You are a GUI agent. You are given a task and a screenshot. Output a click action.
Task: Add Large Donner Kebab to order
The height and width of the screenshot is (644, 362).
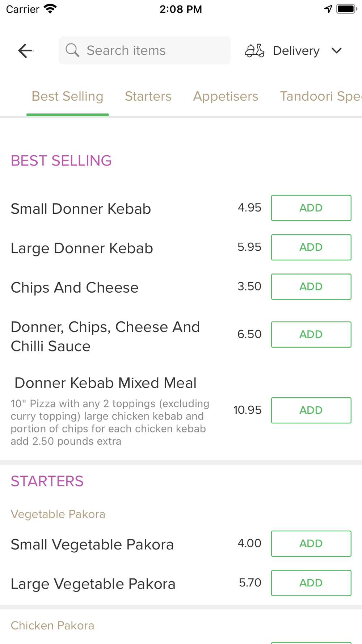click(311, 247)
